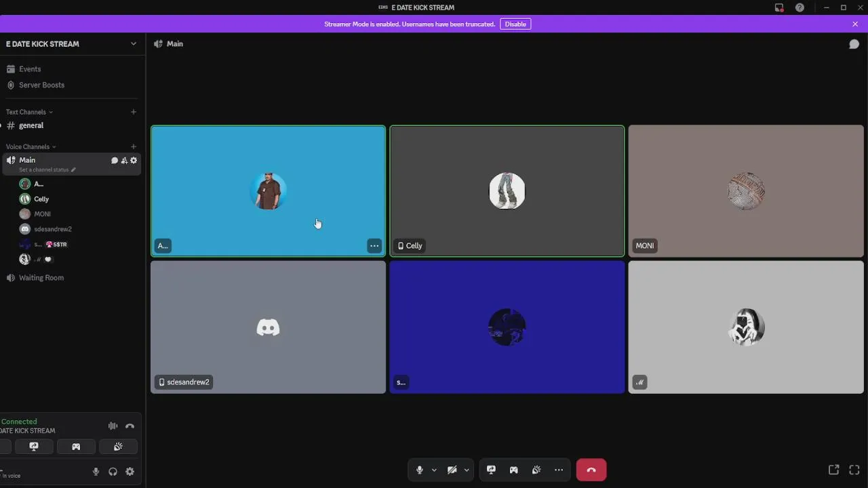Open the inbox icon in title bar
Image resolution: width=868 pixels, height=488 pixels.
[779, 7]
